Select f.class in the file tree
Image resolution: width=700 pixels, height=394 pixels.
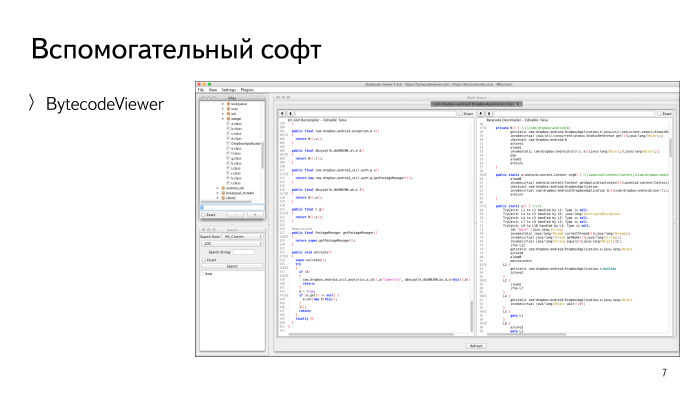coord(236,153)
